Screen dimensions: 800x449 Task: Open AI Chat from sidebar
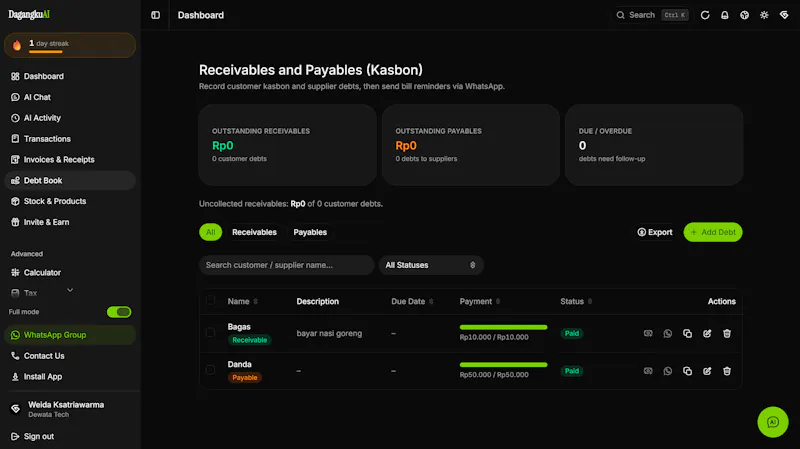coord(70,97)
